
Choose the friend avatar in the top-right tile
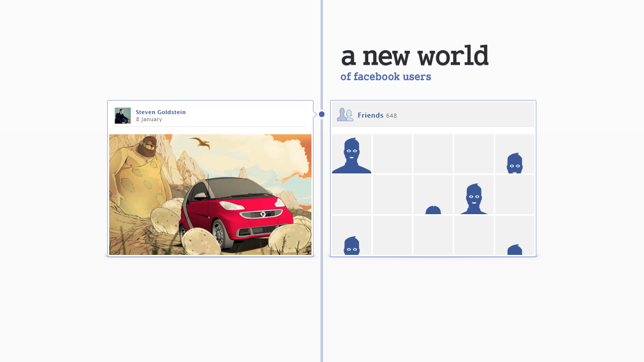coord(514,163)
